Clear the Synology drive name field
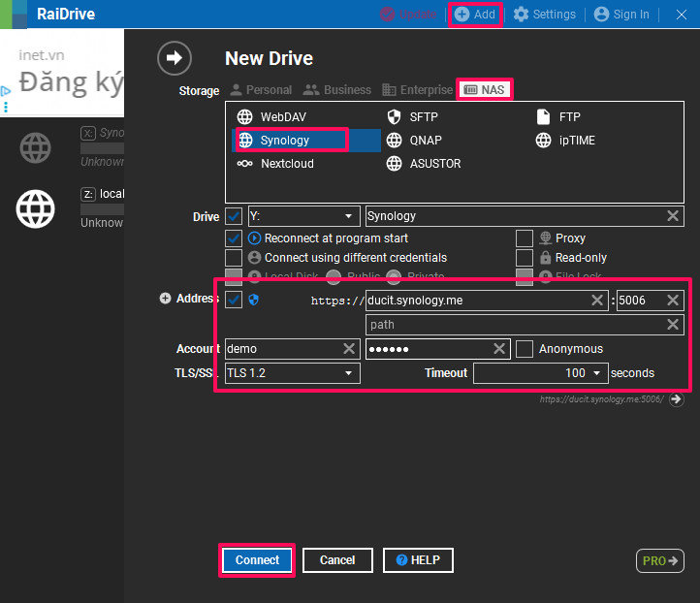This screenshot has height=603, width=700. (x=673, y=216)
